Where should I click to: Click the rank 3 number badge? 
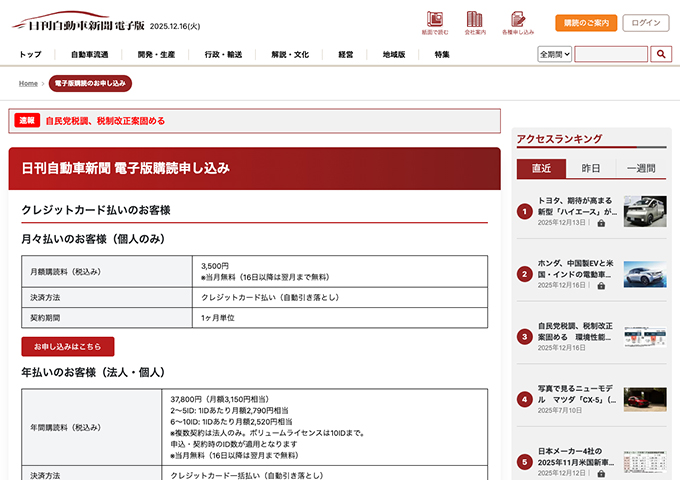coord(525,336)
